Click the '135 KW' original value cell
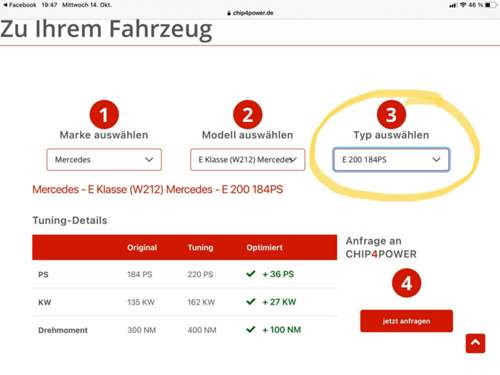500x375 pixels. 141,302
